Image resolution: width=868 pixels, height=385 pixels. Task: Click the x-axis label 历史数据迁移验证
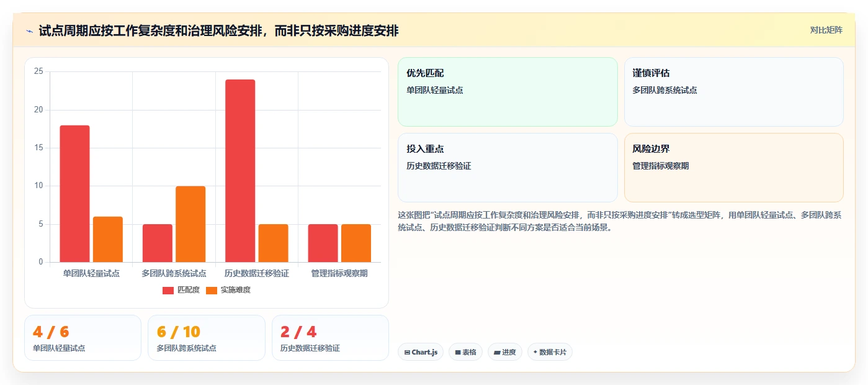pyautogui.click(x=257, y=273)
